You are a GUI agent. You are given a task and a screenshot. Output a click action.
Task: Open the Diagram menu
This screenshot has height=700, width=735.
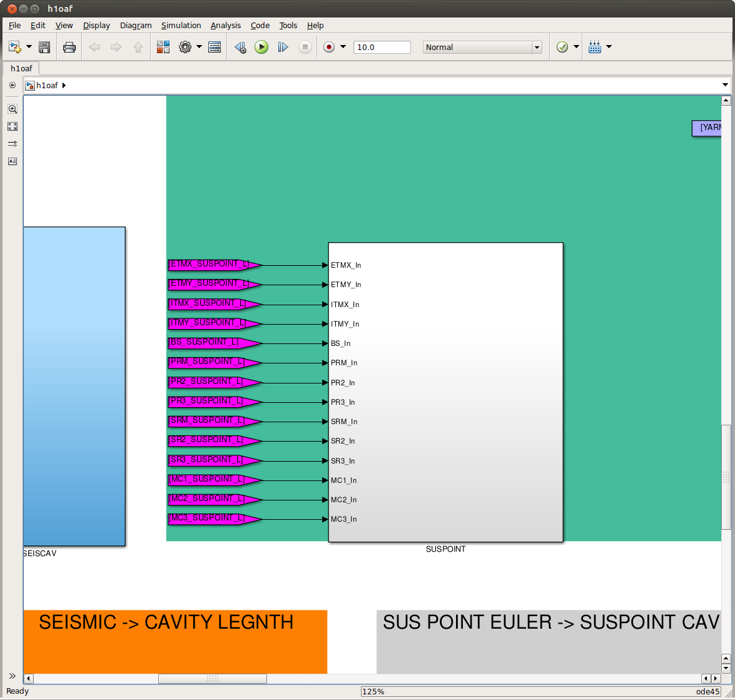136,25
